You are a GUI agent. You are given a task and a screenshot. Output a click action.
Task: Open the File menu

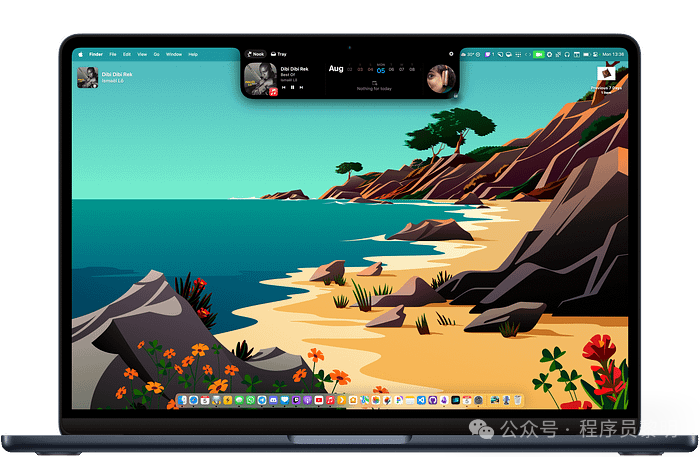coord(113,54)
